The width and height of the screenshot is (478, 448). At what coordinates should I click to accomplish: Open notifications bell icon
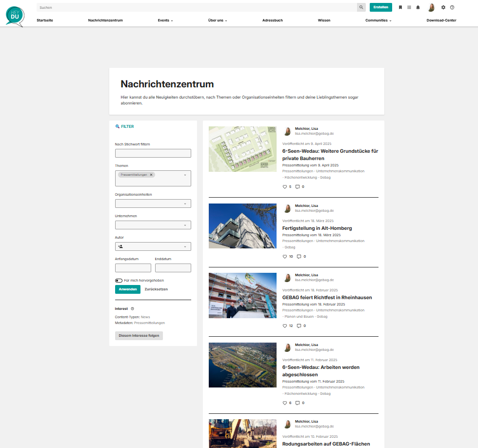tap(418, 7)
